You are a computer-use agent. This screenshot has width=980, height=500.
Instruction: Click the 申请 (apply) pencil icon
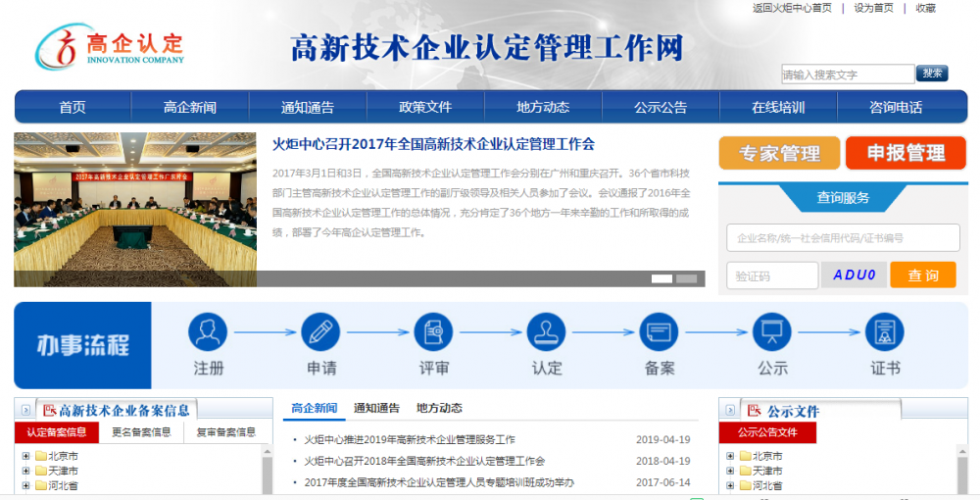click(x=320, y=332)
